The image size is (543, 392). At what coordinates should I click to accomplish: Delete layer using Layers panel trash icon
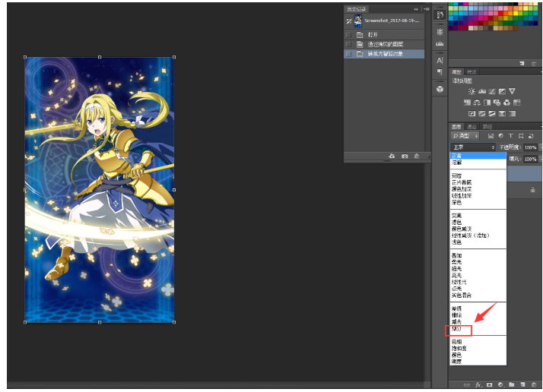[x=536, y=384]
